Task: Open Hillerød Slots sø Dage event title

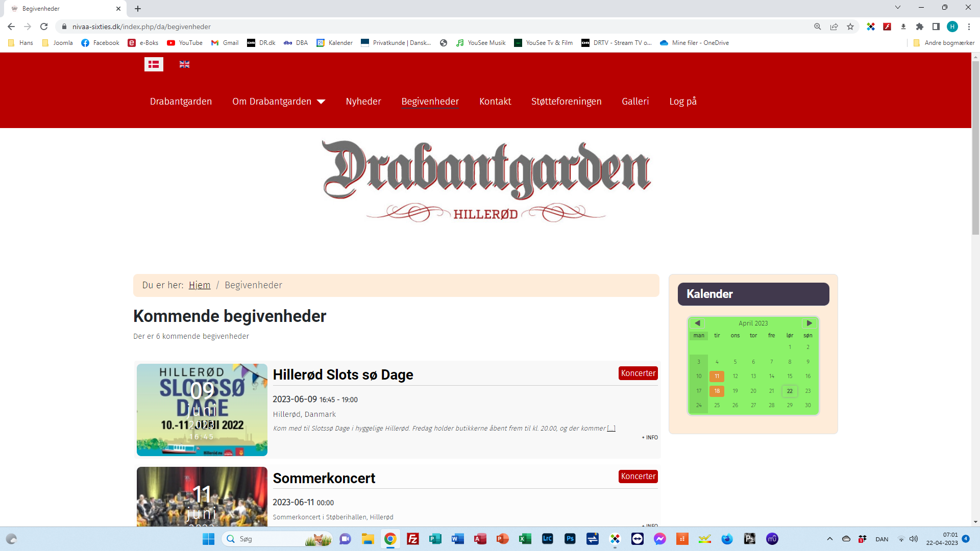Action: click(x=343, y=374)
